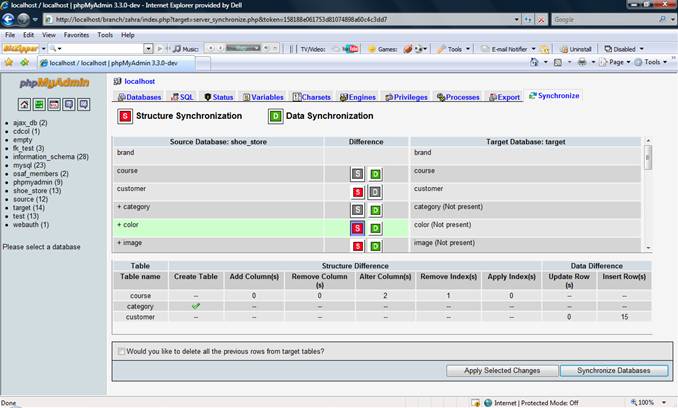Open the IE Page dropdown menu

tap(620, 62)
